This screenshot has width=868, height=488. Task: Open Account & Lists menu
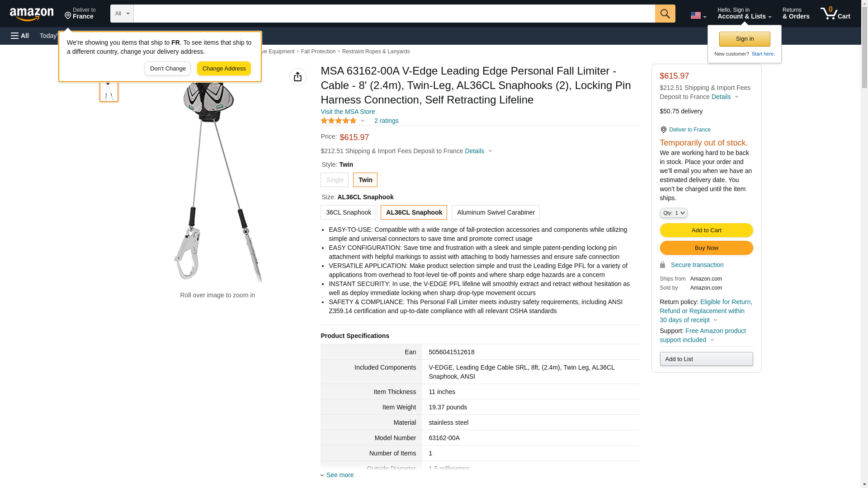coord(744,14)
